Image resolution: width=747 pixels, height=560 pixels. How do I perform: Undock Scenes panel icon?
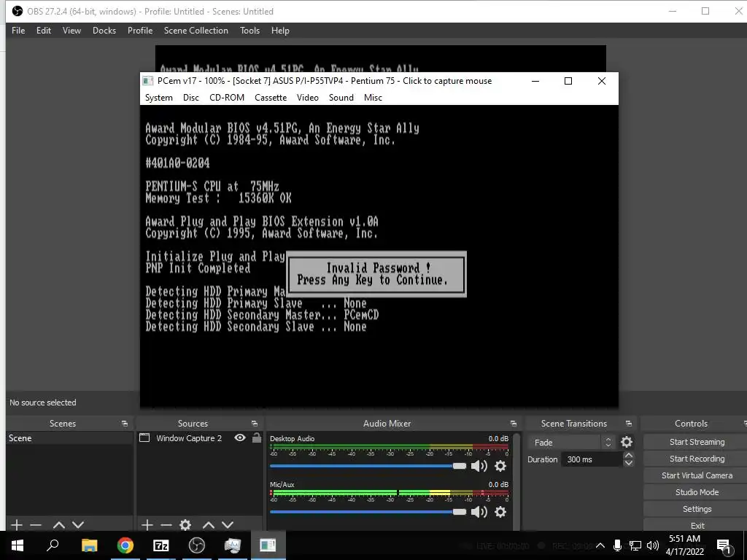click(124, 424)
